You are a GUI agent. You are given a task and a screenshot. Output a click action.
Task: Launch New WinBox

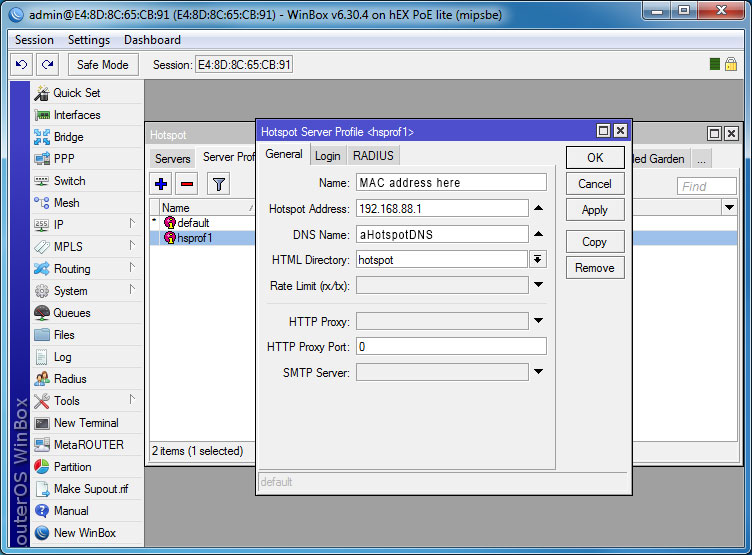tap(88, 533)
